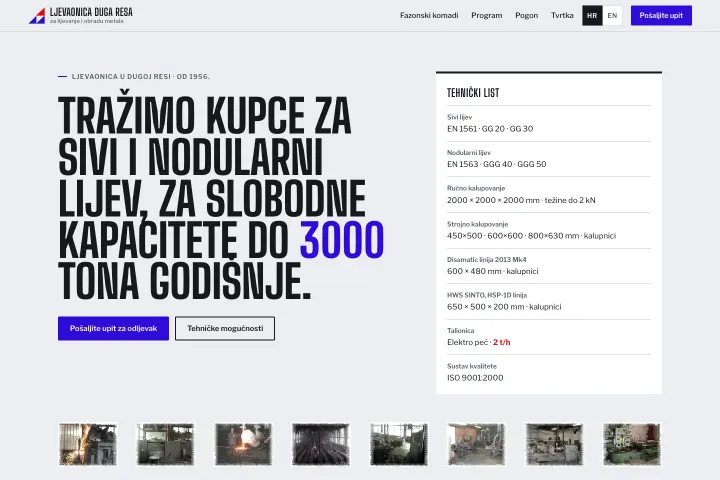Select the Strojno kalupovanje label

pyautogui.click(x=478, y=224)
